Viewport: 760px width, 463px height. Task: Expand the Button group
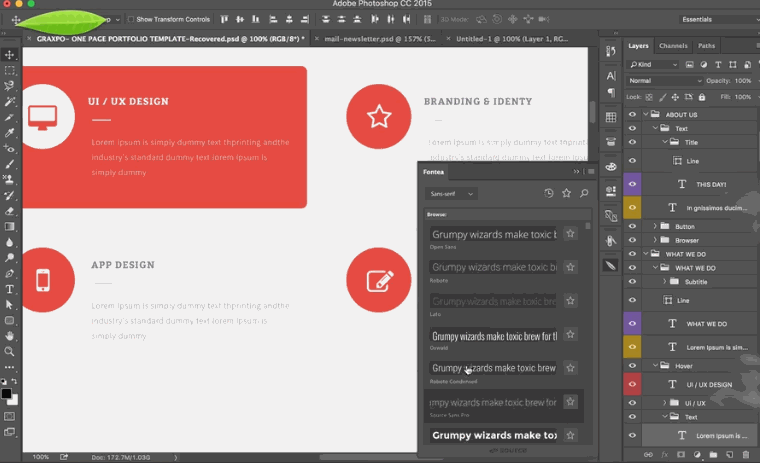[x=655, y=226]
